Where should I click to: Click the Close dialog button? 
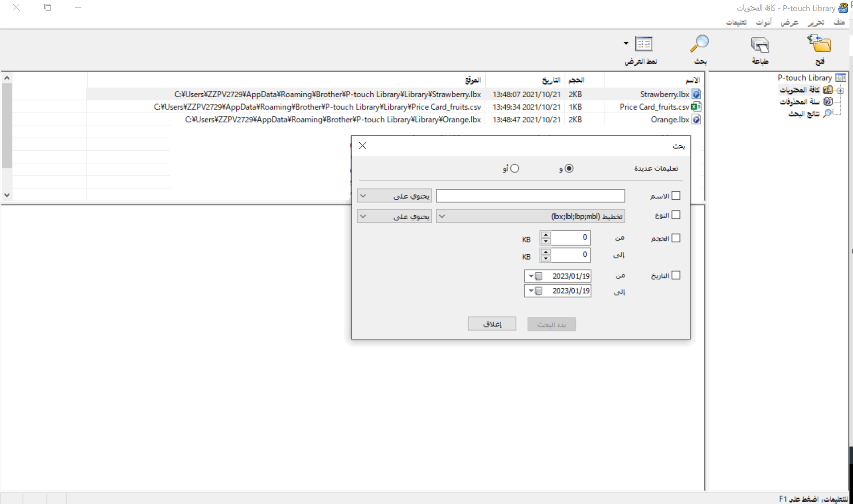(x=492, y=324)
